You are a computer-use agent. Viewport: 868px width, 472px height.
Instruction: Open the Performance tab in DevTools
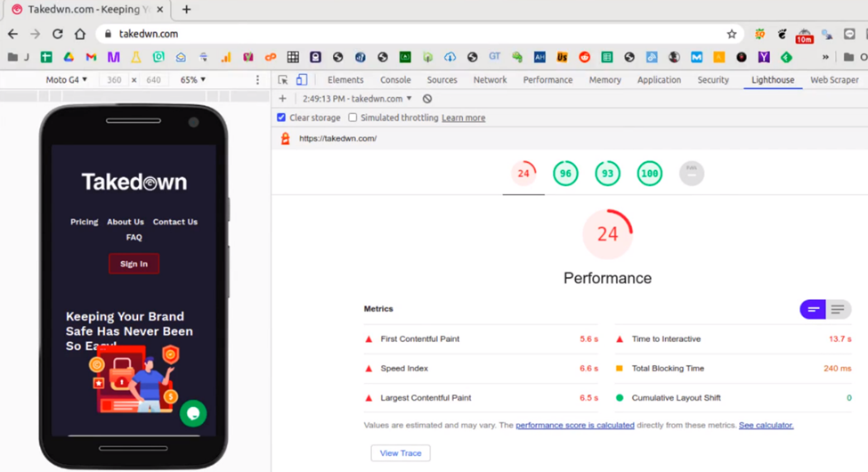click(x=548, y=80)
